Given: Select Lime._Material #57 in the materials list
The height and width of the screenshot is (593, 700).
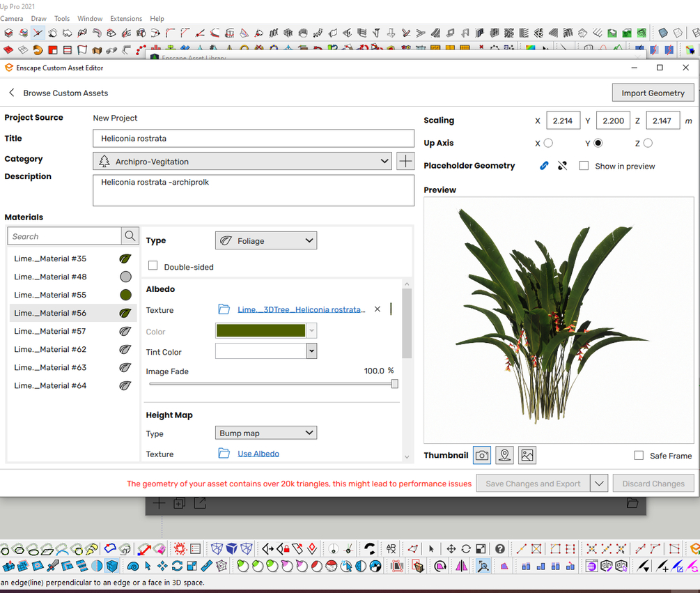Looking at the screenshot, I should 73,331.
